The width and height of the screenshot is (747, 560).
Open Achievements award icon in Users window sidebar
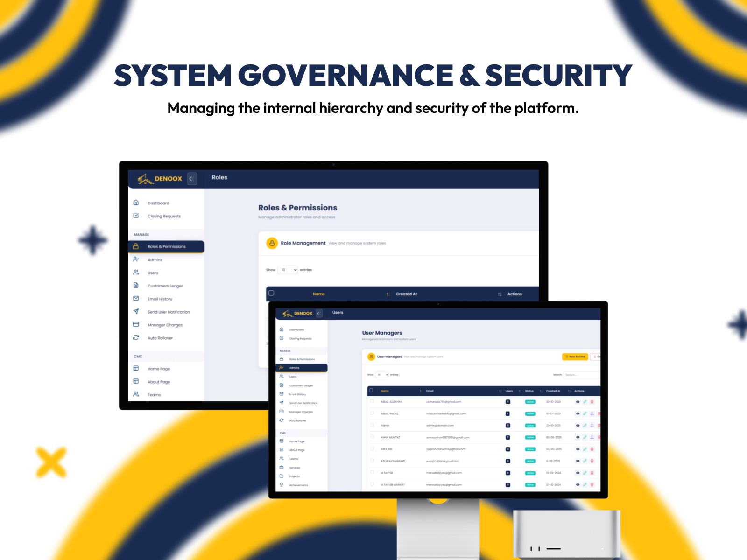click(282, 485)
